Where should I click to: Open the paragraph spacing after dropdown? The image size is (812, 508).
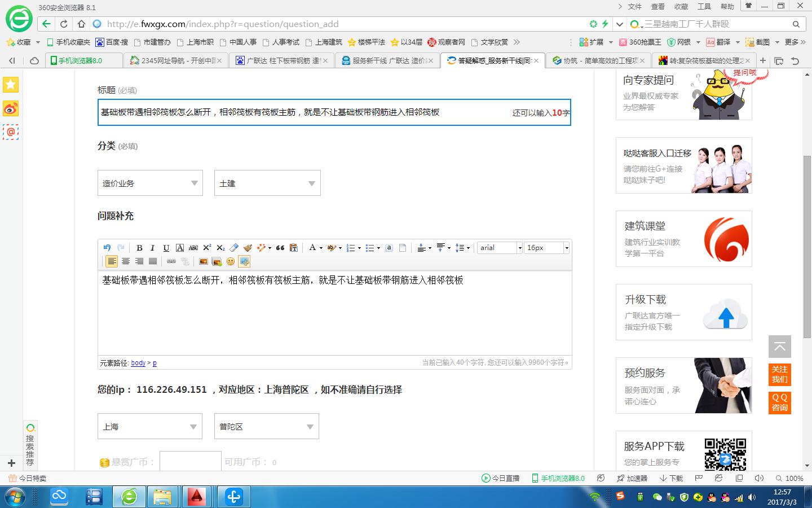449,248
